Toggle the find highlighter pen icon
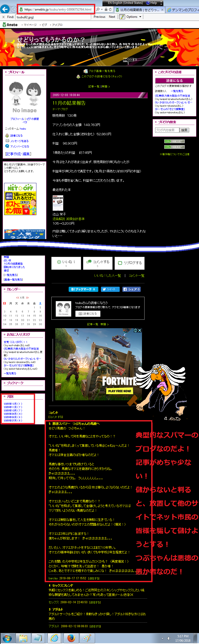The height and width of the screenshot is (644, 199). [122, 17]
